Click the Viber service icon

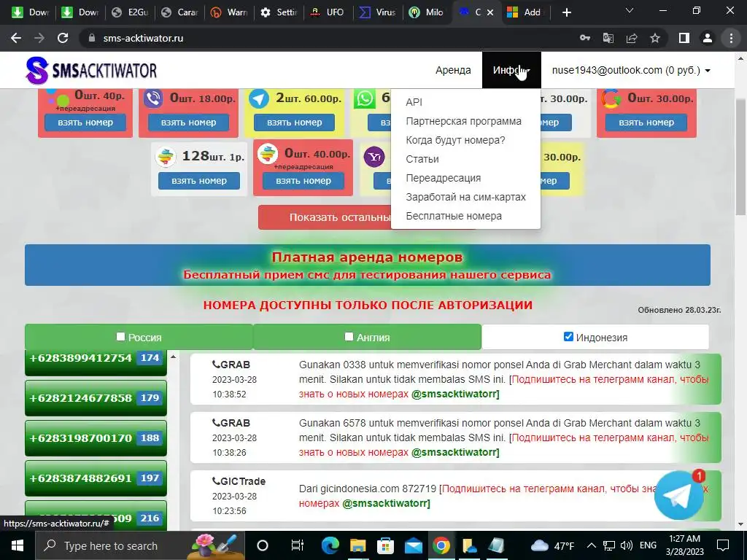(153, 98)
